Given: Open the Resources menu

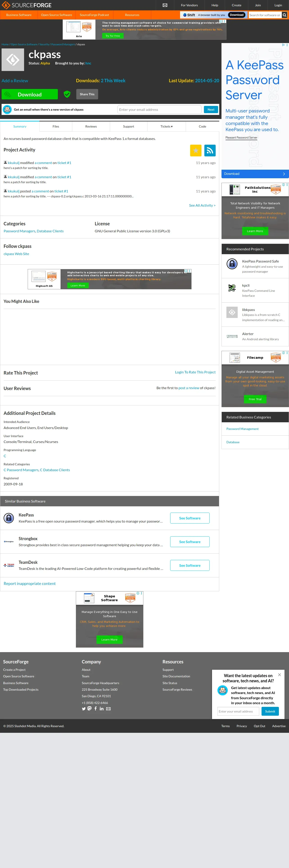Looking at the screenshot, I should pos(132,15).
